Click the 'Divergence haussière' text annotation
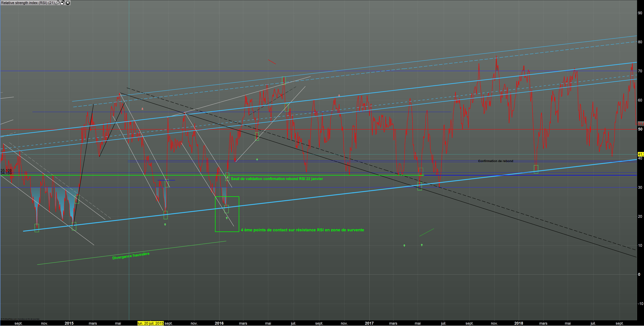644x326 pixels. click(131, 256)
